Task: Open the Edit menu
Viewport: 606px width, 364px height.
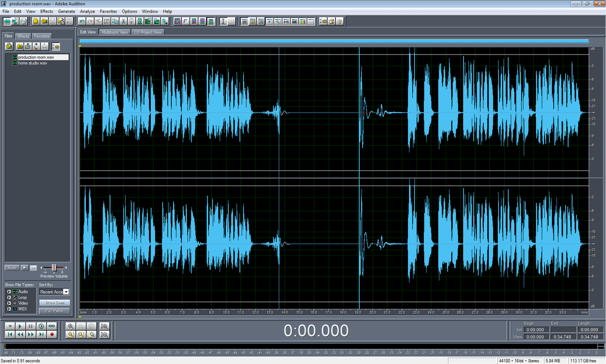Action: [x=18, y=11]
